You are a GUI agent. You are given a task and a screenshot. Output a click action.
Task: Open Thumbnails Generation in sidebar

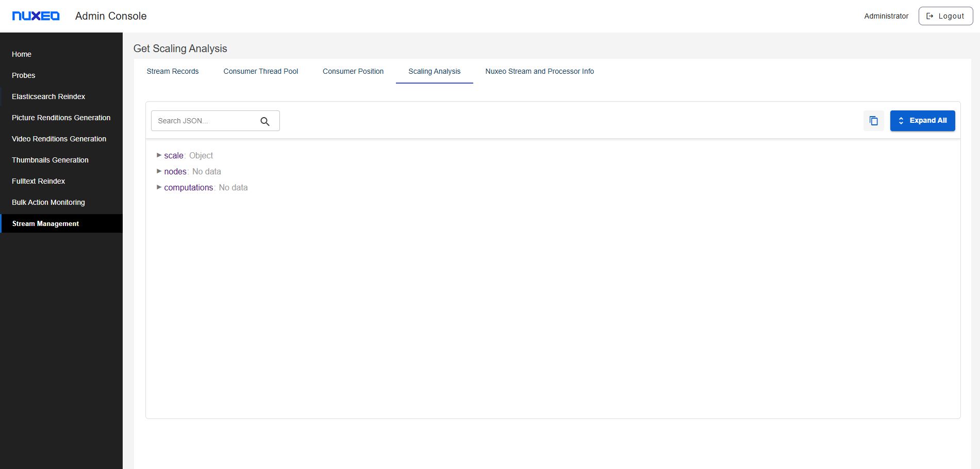[50, 160]
